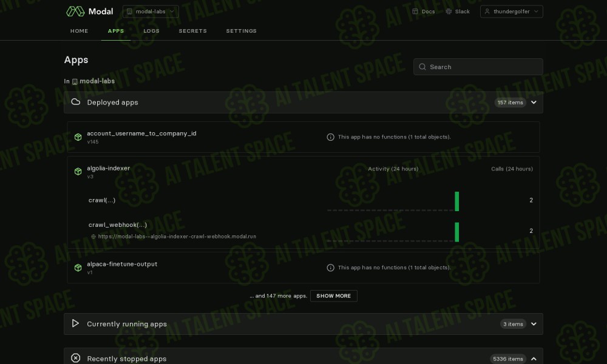This screenshot has height=364, width=607.
Task: Collapse the Deployed apps section chevron
Action: [534, 103]
